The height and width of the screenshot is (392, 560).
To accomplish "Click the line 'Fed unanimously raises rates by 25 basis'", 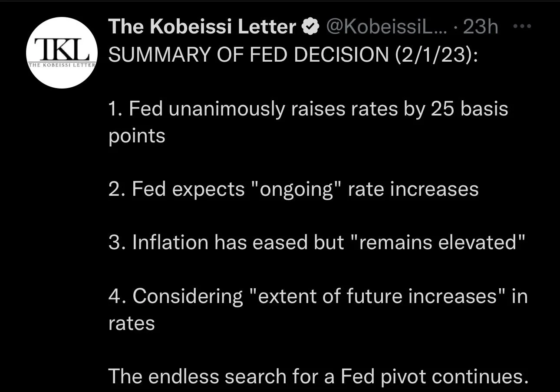I will (308, 109).
